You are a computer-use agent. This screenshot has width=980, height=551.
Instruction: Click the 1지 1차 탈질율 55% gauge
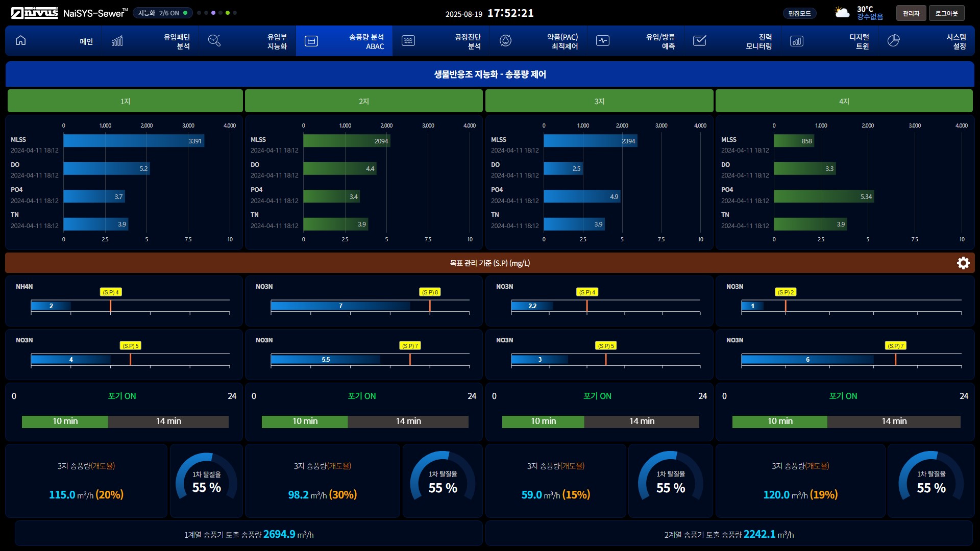(x=206, y=481)
